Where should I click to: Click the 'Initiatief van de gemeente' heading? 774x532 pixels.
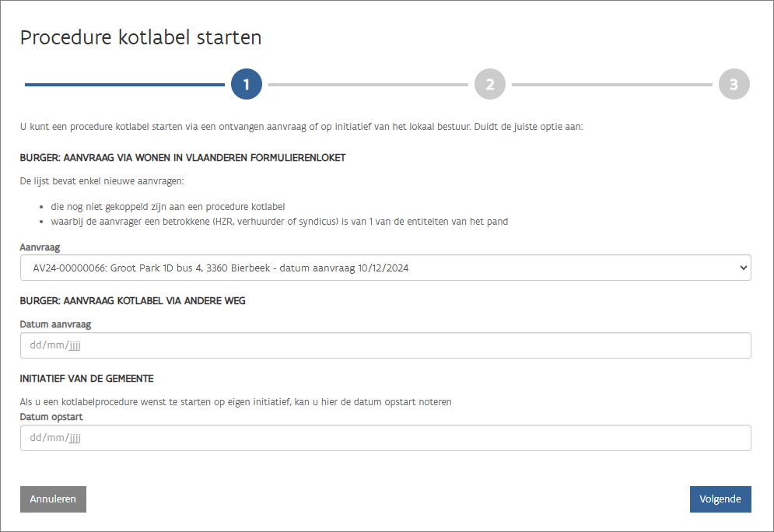pyautogui.click(x=87, y=379)
